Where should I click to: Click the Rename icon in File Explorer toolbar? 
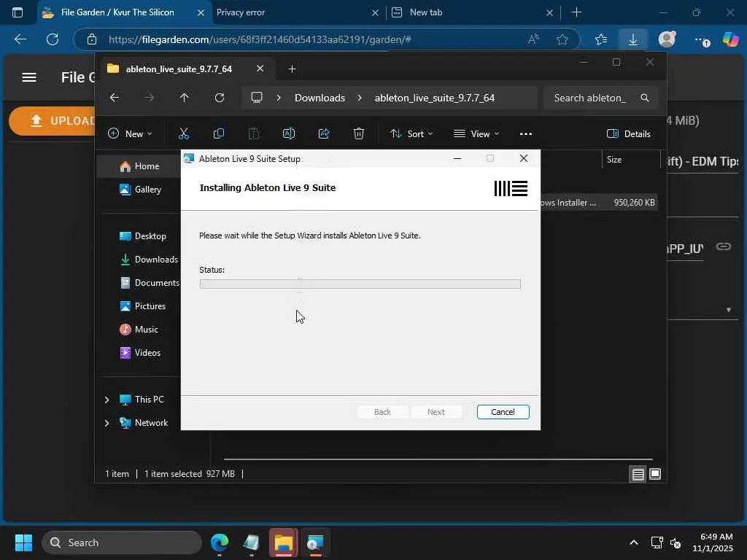(289, 134)
